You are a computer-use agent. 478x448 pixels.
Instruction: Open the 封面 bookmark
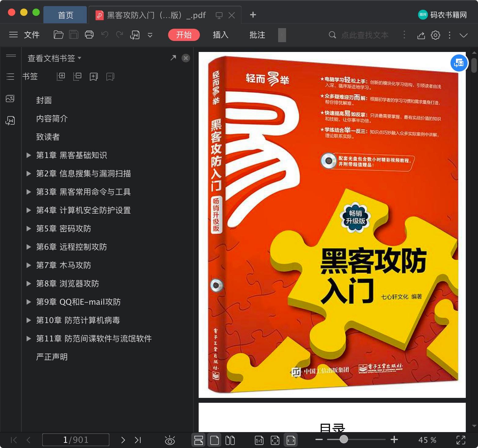[x=44, y=100]
